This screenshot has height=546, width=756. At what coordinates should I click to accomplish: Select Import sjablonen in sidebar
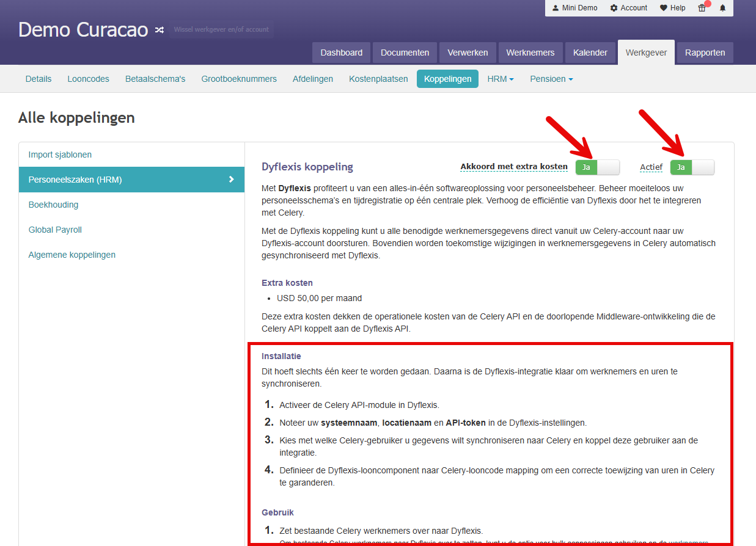tap(131, 155)
